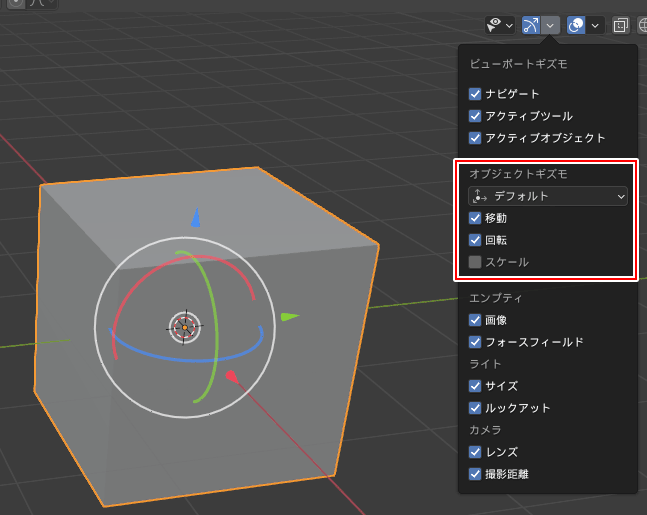
Task: Disable the 撮影距離 camera checkbox
Action: [x=476, y=474]
